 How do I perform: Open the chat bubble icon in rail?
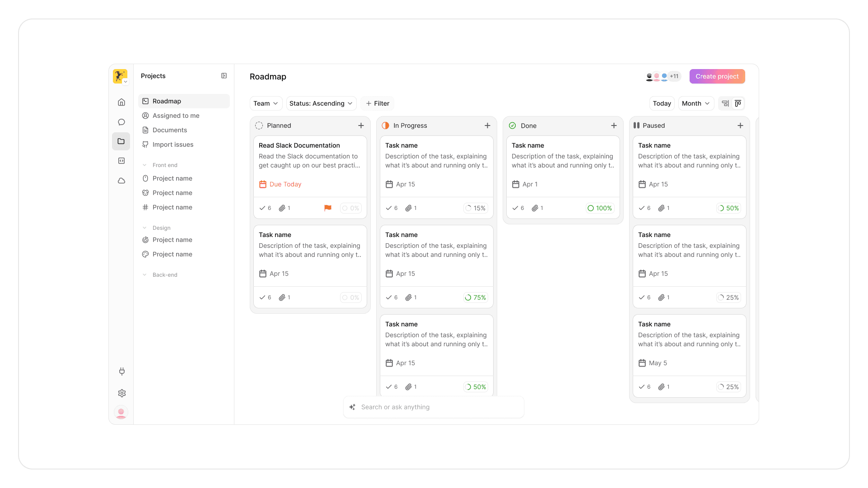pos(121,122)
